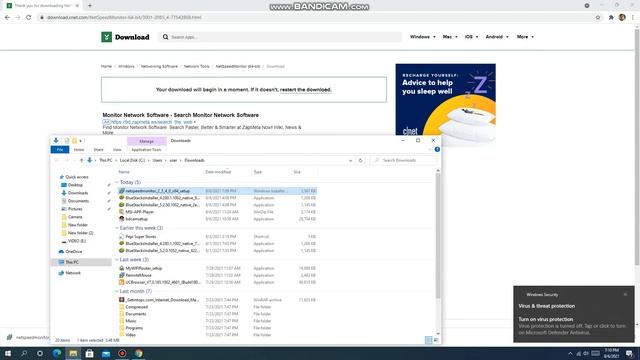Open the Windows dropdown on the Download site
This screenshot has height=360, width=640.
point(422,37)
